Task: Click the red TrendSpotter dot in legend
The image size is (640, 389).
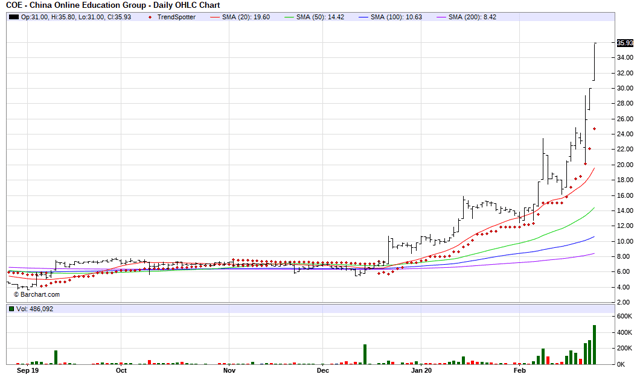Action: pos(151,17)
